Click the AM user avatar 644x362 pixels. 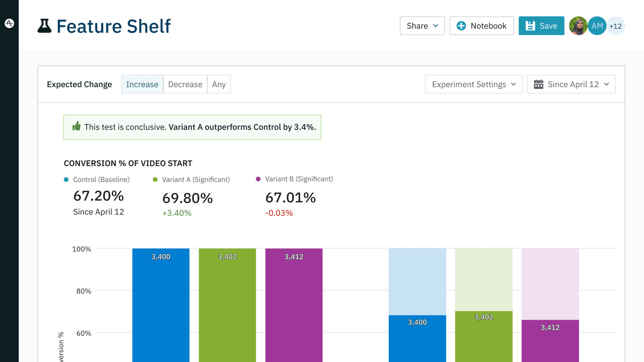tap(597, 26)
